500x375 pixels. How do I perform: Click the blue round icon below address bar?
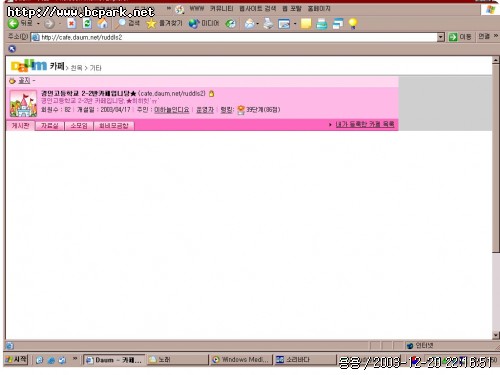pyautogui.click(x=12, y=49)
